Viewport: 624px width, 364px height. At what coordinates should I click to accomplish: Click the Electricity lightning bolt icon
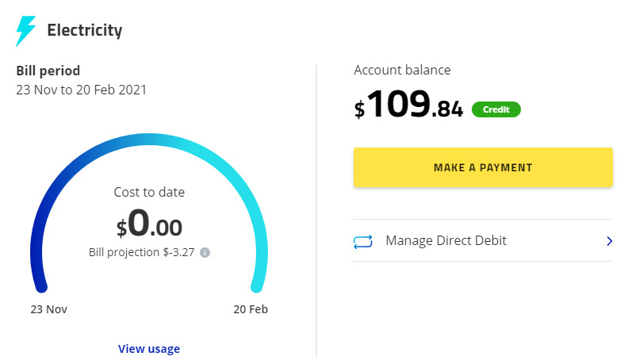pyautogui.click(x=25, y=31)
